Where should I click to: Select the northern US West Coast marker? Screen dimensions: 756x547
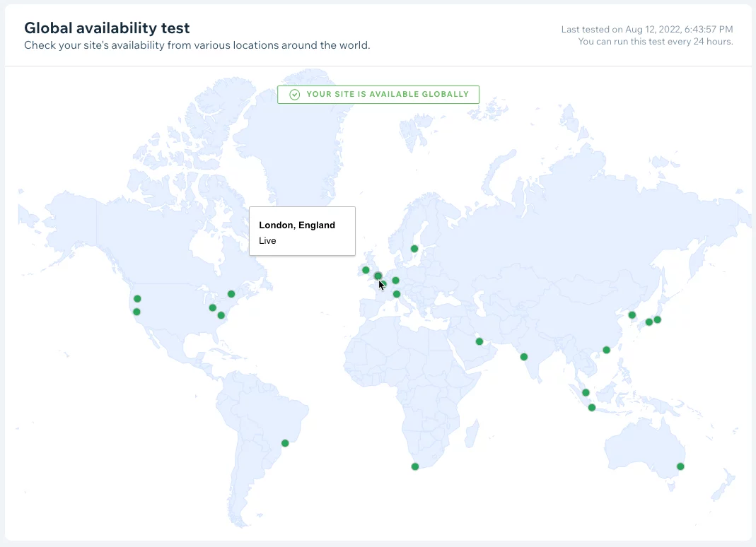pos(137,299)
